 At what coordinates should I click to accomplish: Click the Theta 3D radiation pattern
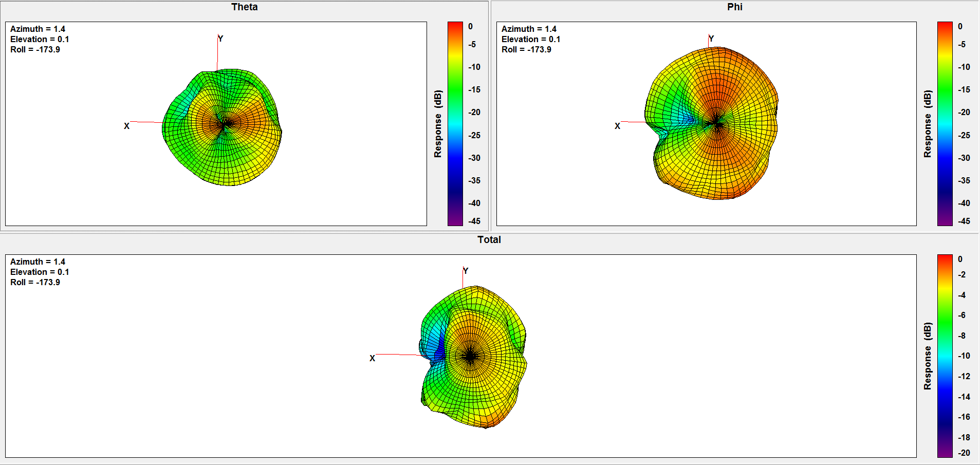click(x=222, y=126)
